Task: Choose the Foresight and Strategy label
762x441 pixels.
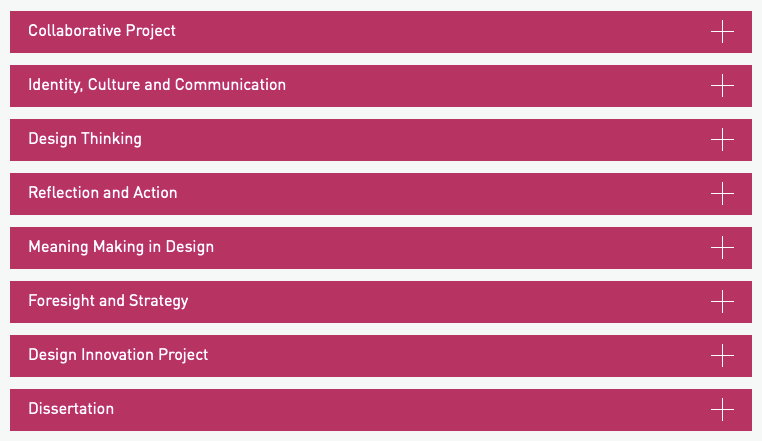Action: [x=108, y=301]
